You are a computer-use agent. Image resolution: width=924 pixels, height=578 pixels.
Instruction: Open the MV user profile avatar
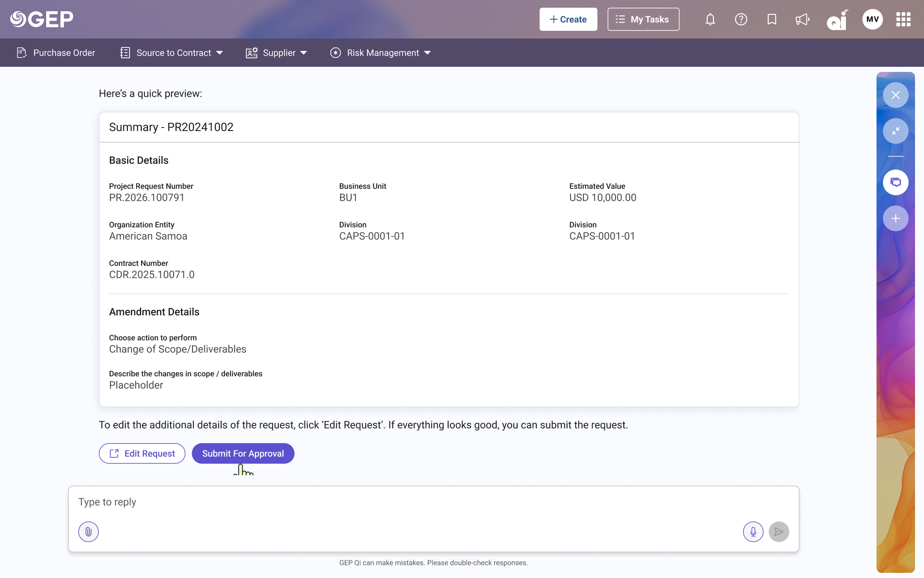tap(873, 19)
